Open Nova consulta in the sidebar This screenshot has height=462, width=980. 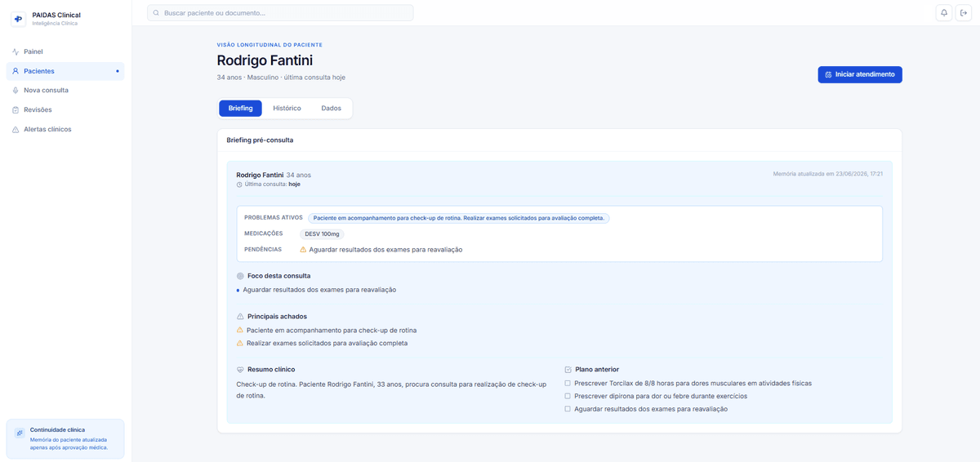point(65,91)
